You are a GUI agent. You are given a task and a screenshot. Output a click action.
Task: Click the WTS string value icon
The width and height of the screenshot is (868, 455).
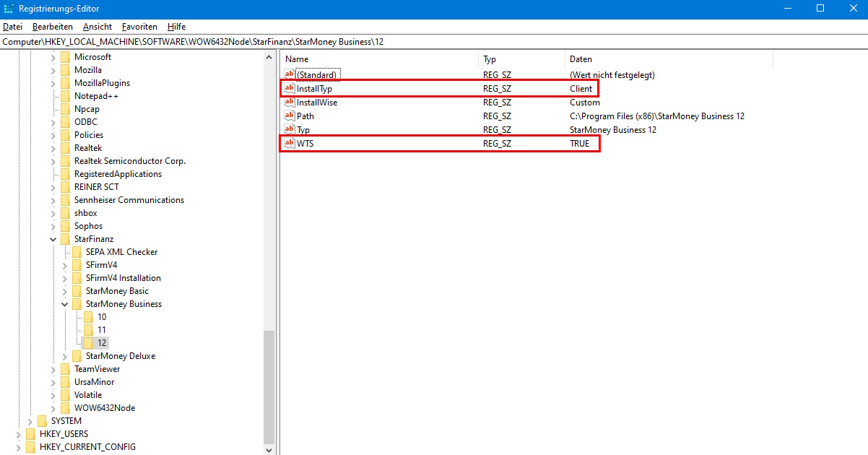290,144
